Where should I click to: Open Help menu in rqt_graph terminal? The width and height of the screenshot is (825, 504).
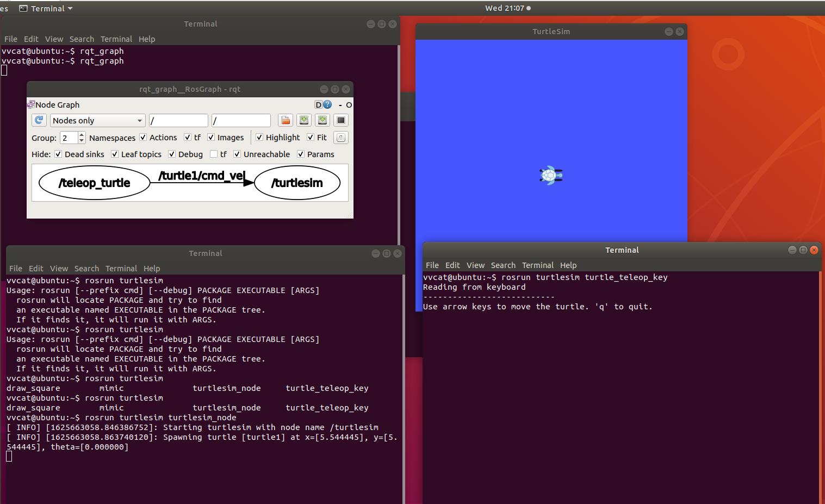(x=147, y=39)
